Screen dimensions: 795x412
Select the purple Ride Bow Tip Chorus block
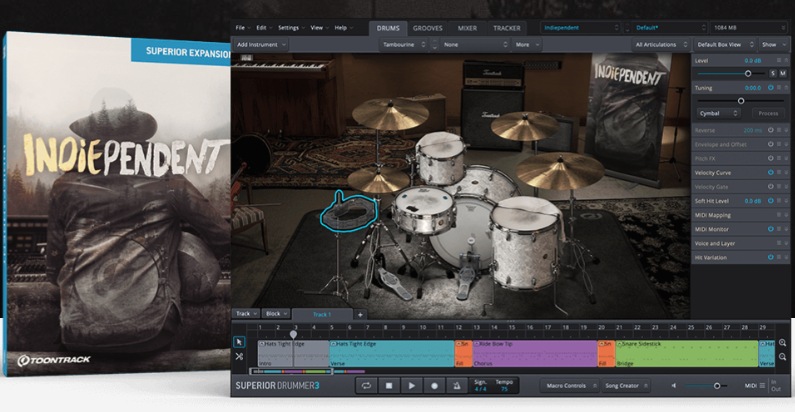coord(534,353)
